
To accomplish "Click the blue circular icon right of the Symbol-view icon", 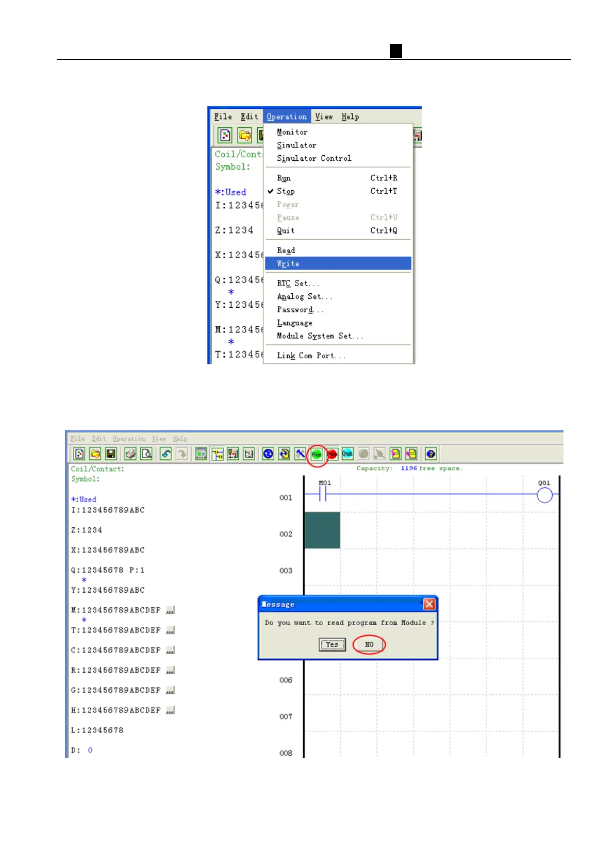I will (x=268, y=454).
